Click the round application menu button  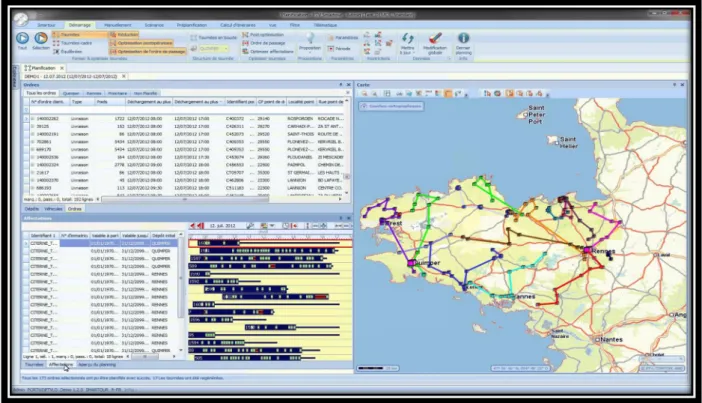click(x=21, y=18)
